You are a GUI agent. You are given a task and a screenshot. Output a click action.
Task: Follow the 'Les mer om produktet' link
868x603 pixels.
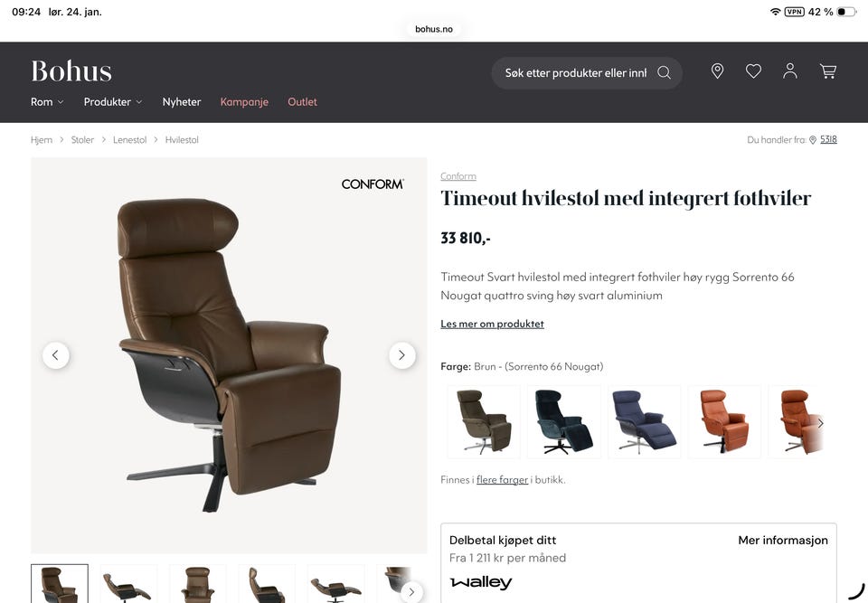[492, 324]
